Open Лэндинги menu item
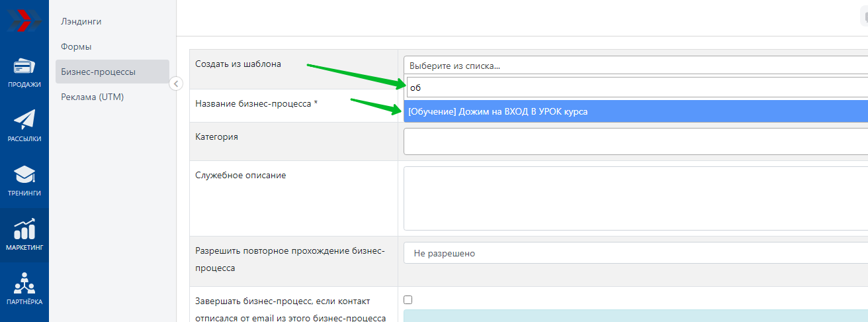The height and width of the screenshot is (322, 868). click(x=81, y=21)
